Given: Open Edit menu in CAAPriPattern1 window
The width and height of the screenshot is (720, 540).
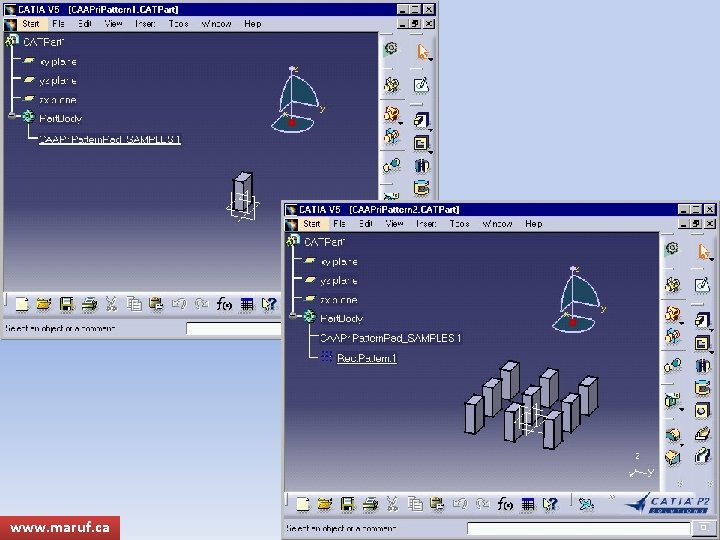Looking at the screenshot, I should pyautogui.click(x=84, y=23).
